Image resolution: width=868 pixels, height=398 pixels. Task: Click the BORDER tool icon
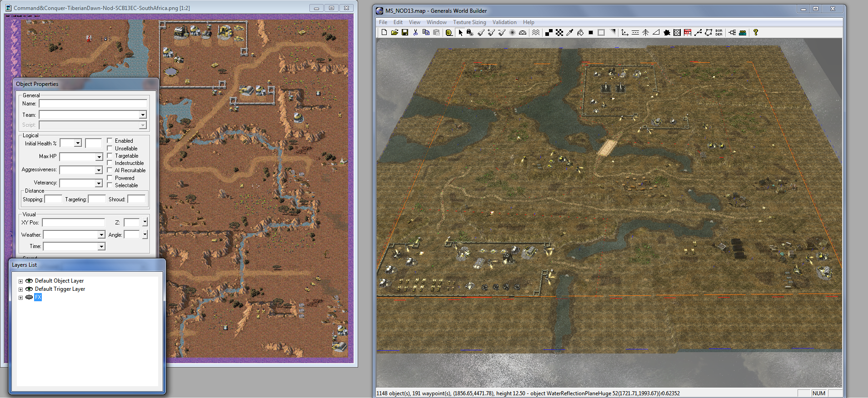[x=719, y=32]
